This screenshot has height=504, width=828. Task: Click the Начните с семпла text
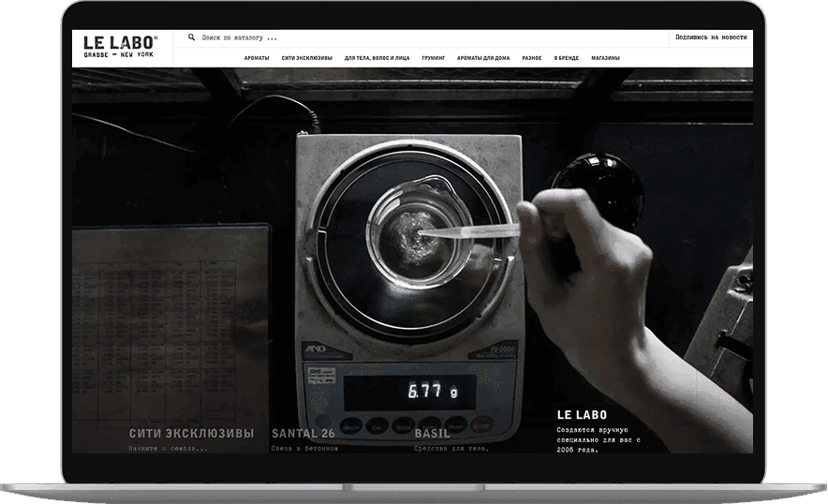(168, 449)
